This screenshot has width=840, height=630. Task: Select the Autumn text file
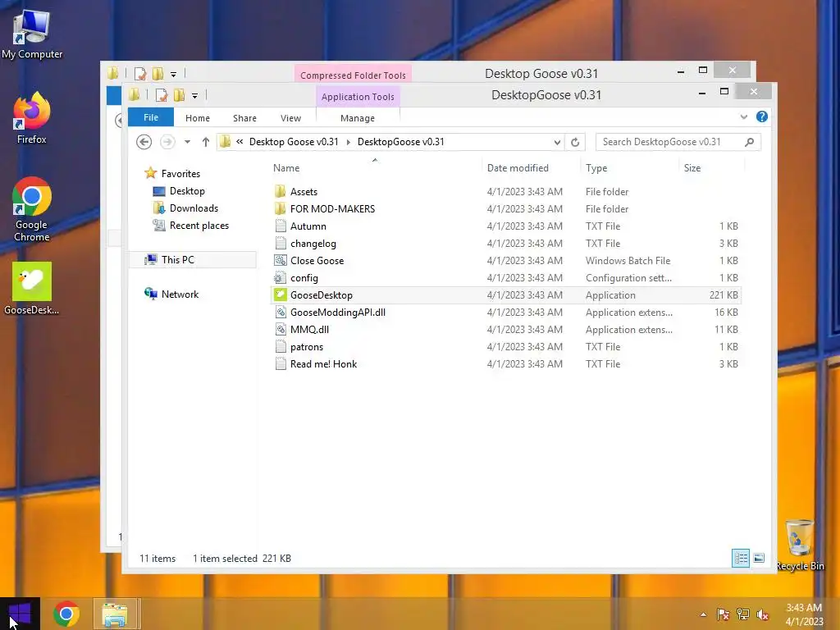point(505,226)
